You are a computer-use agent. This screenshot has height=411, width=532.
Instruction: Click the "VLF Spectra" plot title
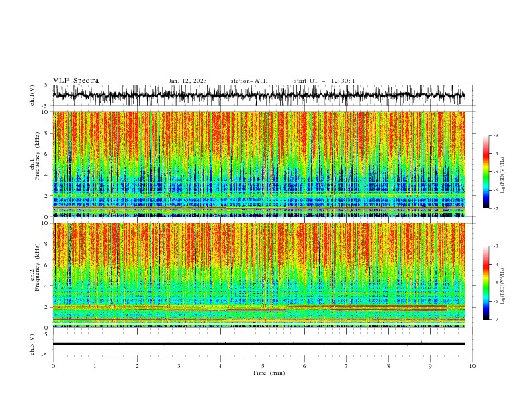[76, 81]
